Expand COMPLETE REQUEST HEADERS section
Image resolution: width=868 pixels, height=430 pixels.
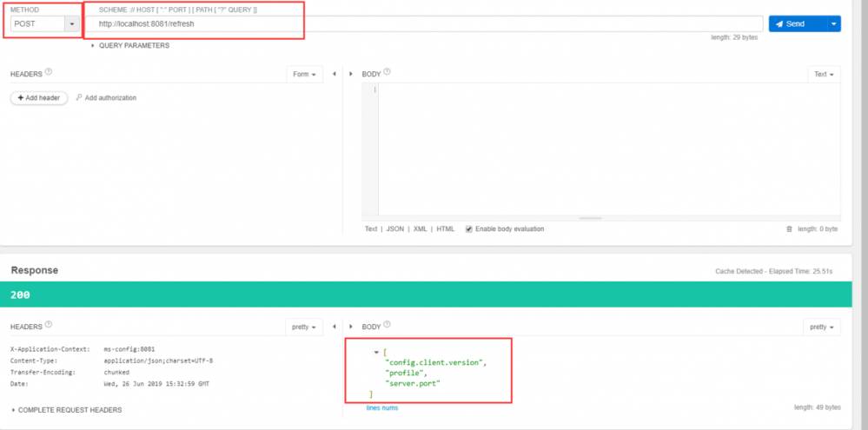(66, 410)
